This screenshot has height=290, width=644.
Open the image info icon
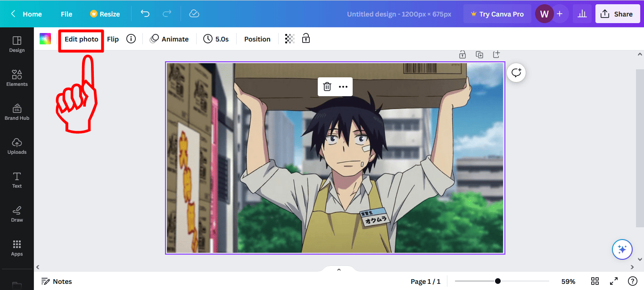tap(131, 39)
